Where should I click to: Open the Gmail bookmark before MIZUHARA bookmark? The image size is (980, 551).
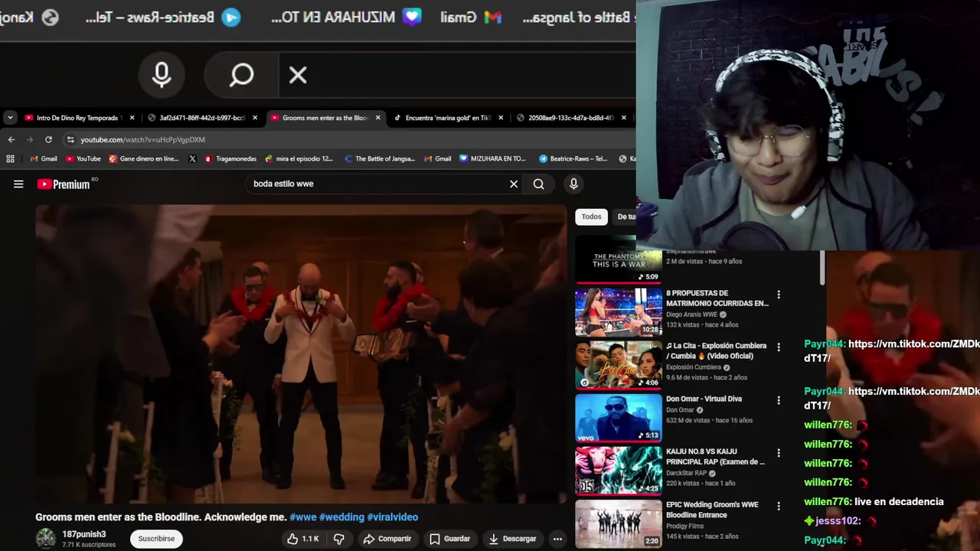coord(437,158)
